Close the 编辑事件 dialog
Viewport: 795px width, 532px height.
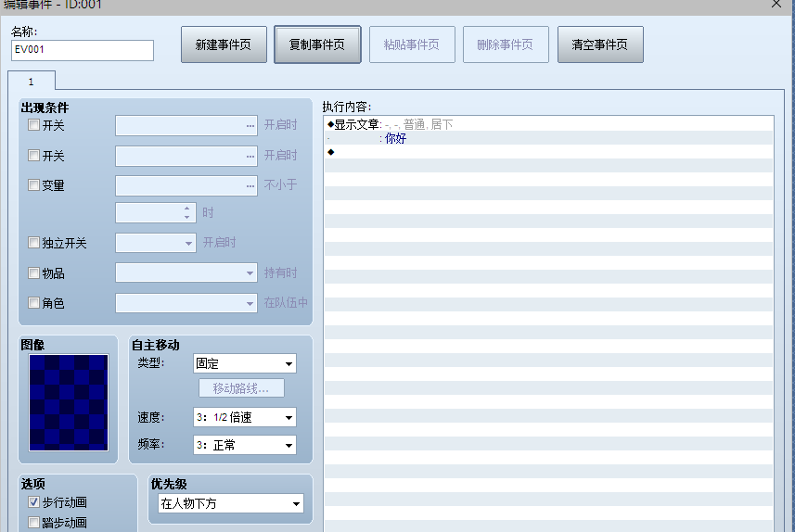click(776, 4)
